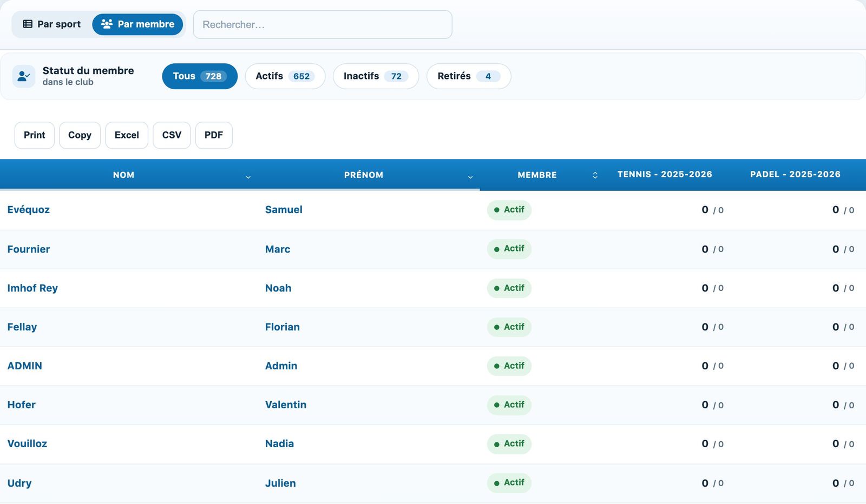Click the TENNIS - 2025-2026 column header
This screenshot has height=504, width=866.
pos(665,174)
